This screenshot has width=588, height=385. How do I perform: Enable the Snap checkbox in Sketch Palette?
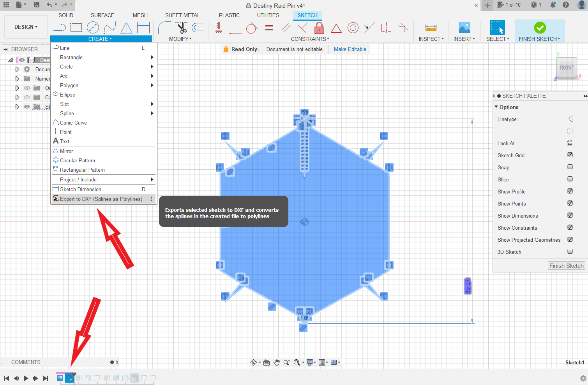570,167
